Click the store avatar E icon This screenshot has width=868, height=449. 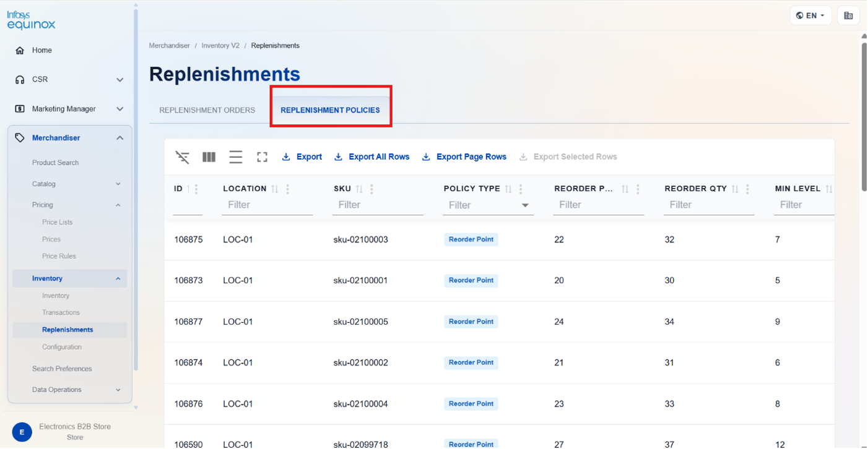click(22, 432)
